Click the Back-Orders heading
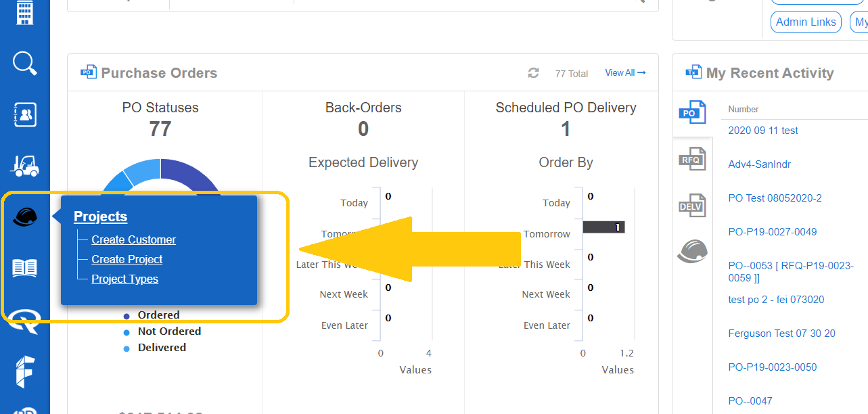Image resolution: width=868 pixels, height=414 pixels. 363,108
